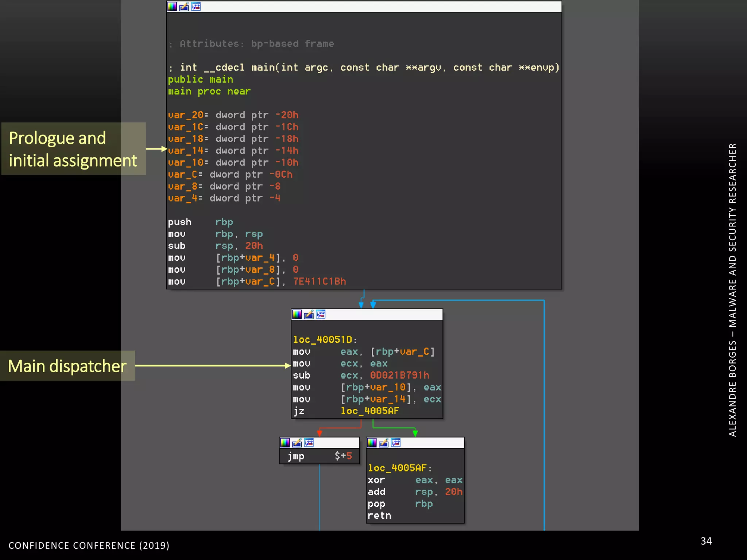747x560 pixels.
Task: Click the main function prototype comment
Action: pos(364,68)
